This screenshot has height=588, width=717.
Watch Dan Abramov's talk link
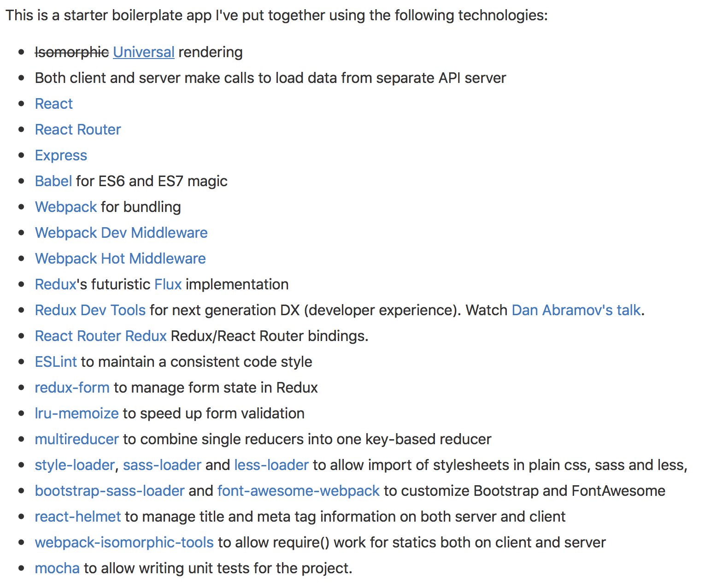click(576, 310)
